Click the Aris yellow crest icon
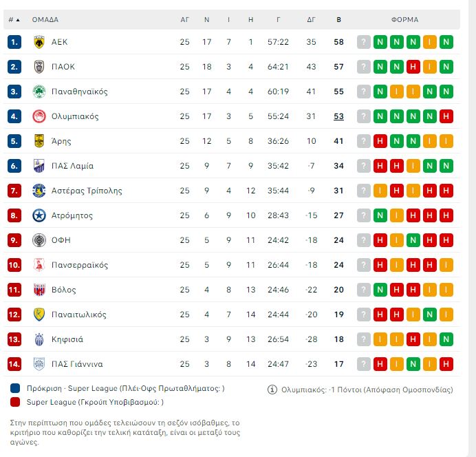 [39, 141]
